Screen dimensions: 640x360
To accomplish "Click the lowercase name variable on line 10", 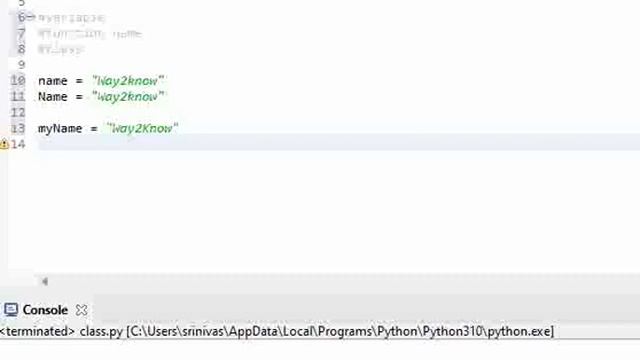I will [x=53, y=81].
